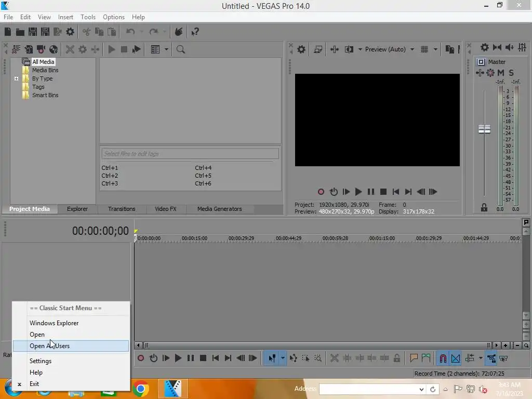Toggle Master Solo S button
532x399 pixels.
point(511,73)
